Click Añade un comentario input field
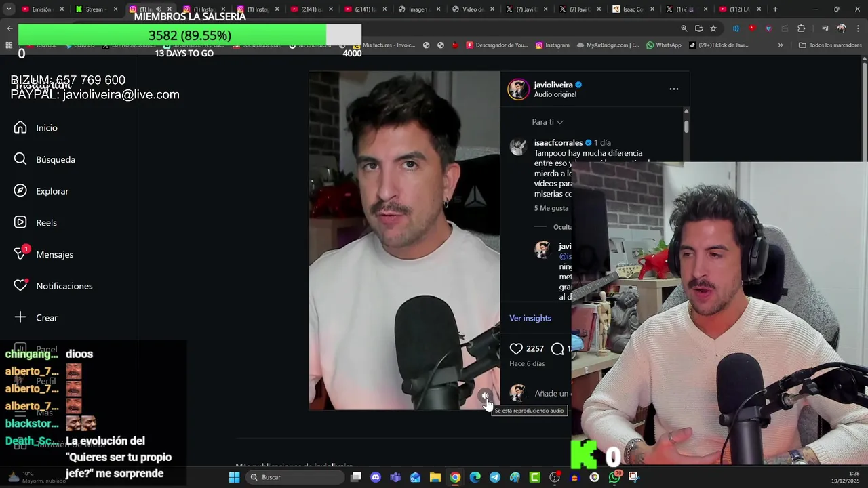 pyautogui.click(x=553, y=393)
